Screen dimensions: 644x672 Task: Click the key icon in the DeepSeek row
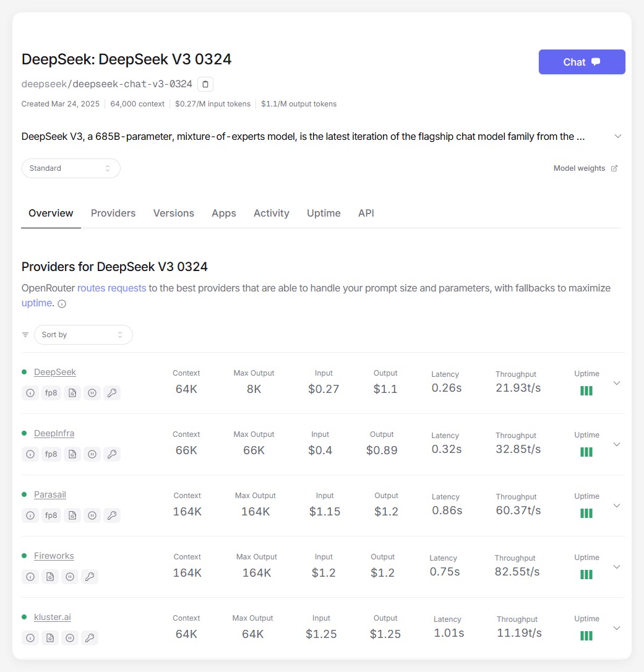[x=112, y=393]
